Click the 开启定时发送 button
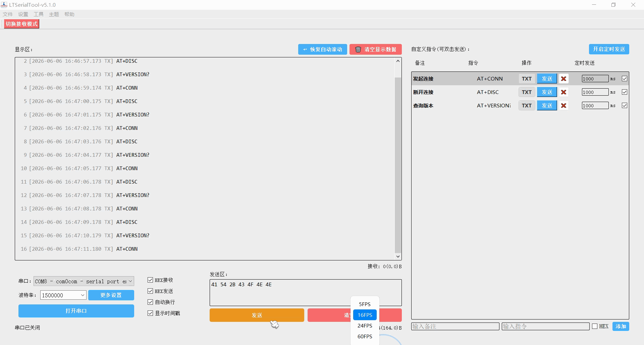The height and width of the screenshot is (345, 644). click(x=609, y=49)
